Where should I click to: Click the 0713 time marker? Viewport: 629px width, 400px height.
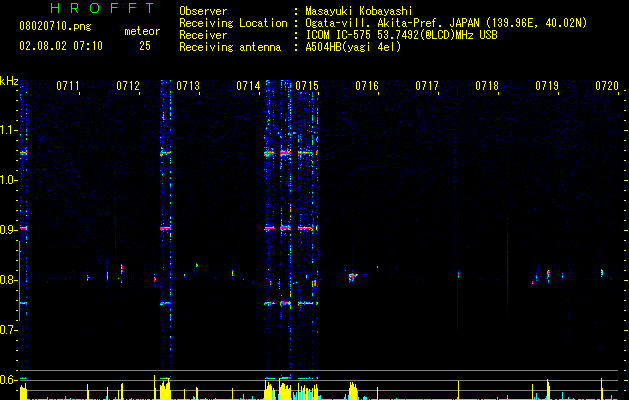188,86
